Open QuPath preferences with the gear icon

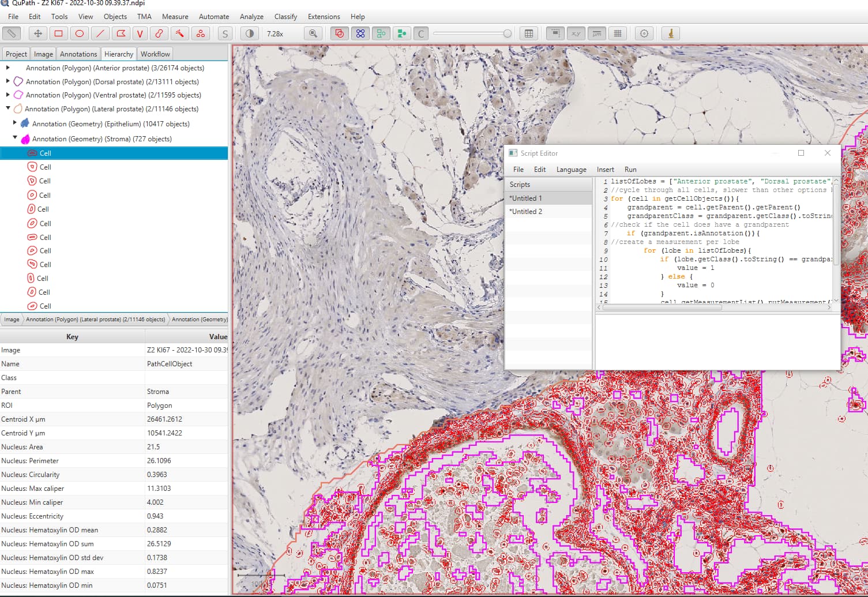(644, 33)
